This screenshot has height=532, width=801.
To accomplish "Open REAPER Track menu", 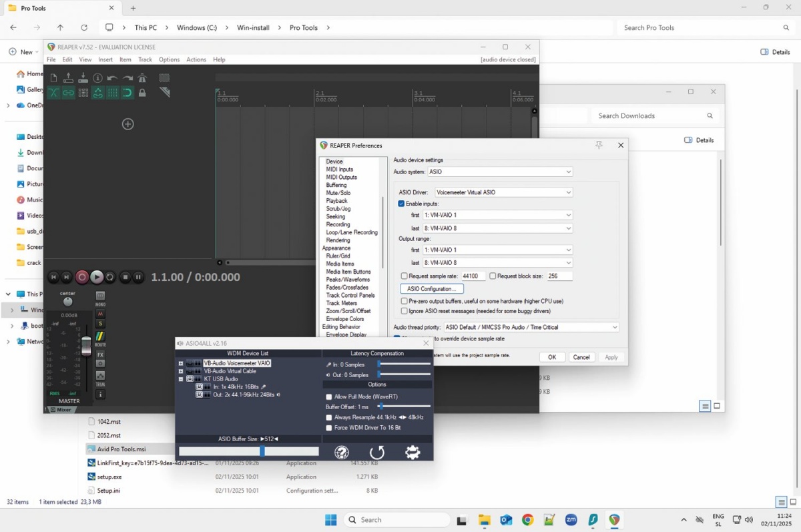I will coord(145,59).
